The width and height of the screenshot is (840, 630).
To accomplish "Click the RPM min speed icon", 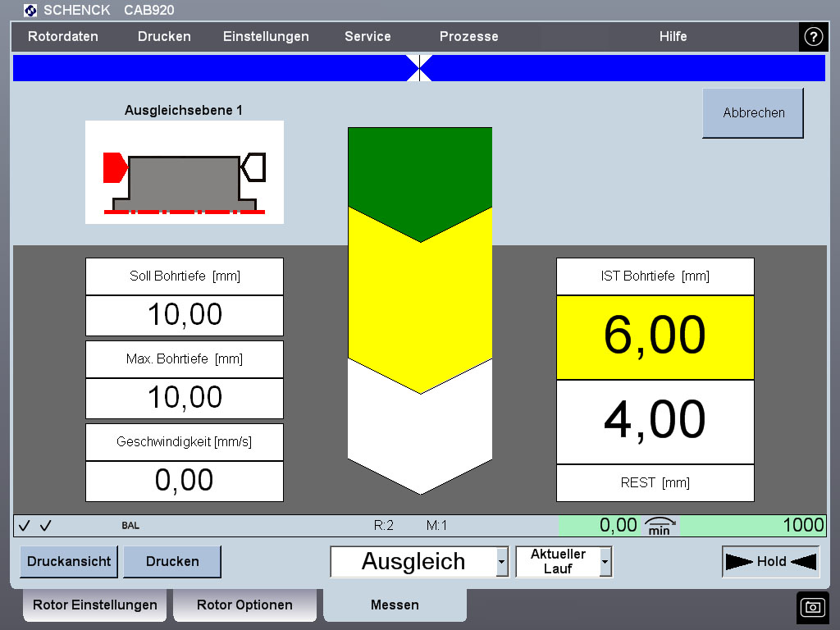I will pyautogui.click(x=660, y=526).
